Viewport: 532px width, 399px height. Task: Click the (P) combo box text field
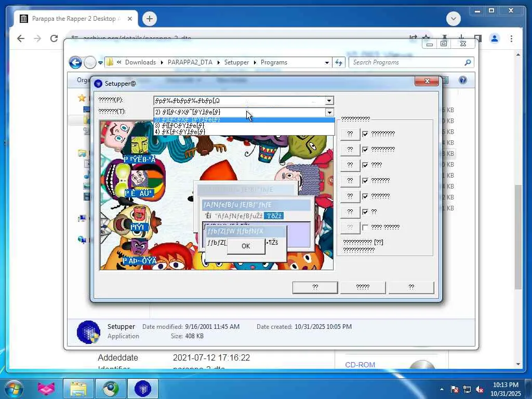point(239,101)
